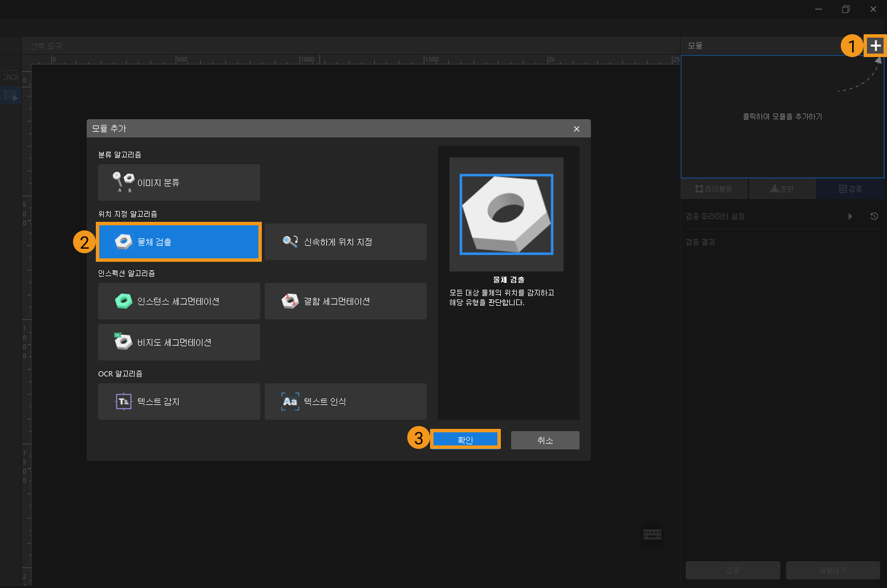Click the Fast Positioning magnifier icon

[x=290, y=241]
